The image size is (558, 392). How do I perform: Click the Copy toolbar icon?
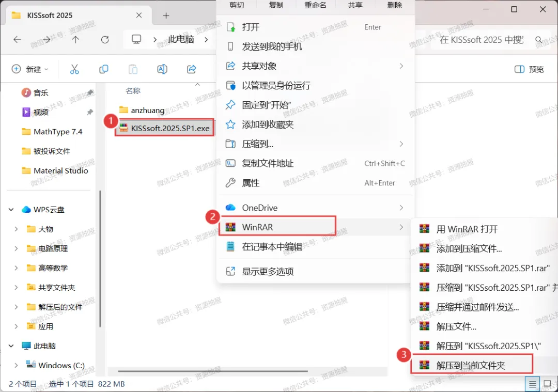click(103, 69)
